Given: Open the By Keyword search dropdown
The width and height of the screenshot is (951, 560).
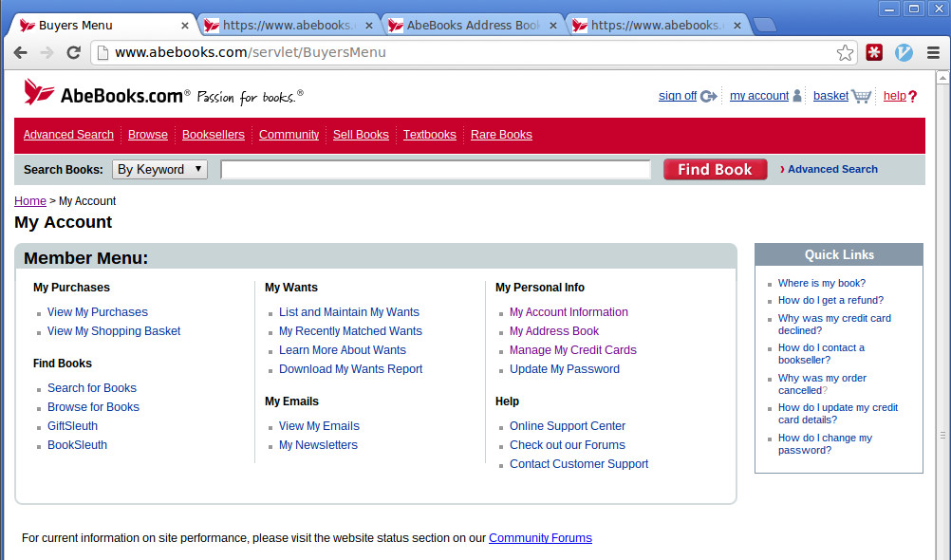Looking at the screenshot, I should [x=159, y=170].
